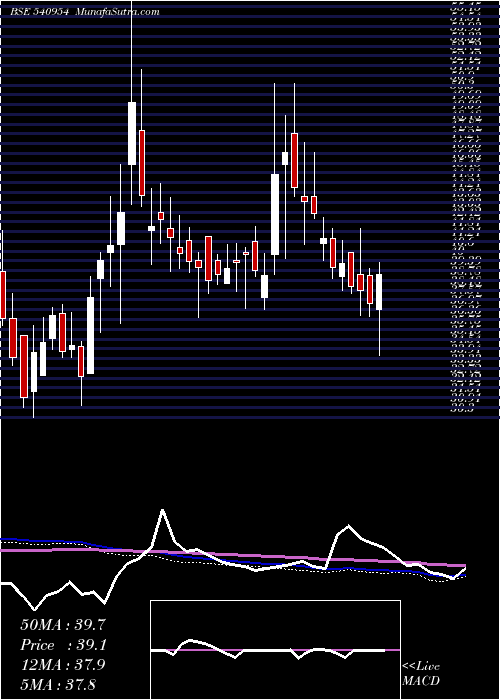Viewport: 500px width, 700px height.
Task: Click the tallest white candlestick body at the peak
Action: pos(132,133)
